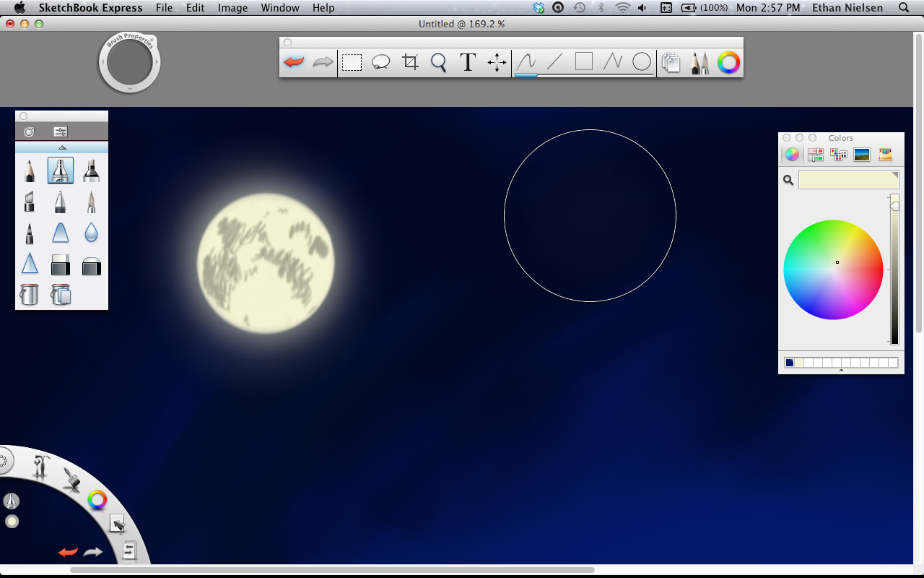The image size is (924, 578).
Task: Select the sharpen triangle brush
Action: (29, 263)
